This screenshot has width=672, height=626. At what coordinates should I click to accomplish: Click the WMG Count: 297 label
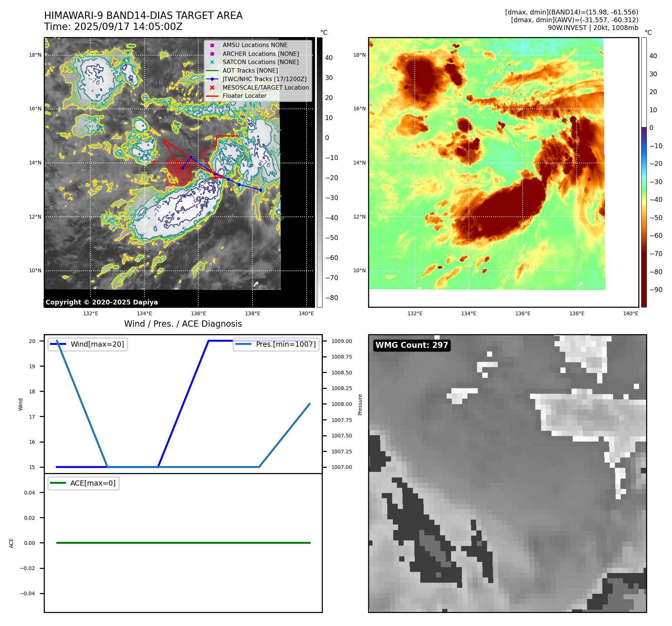point(412,345)
